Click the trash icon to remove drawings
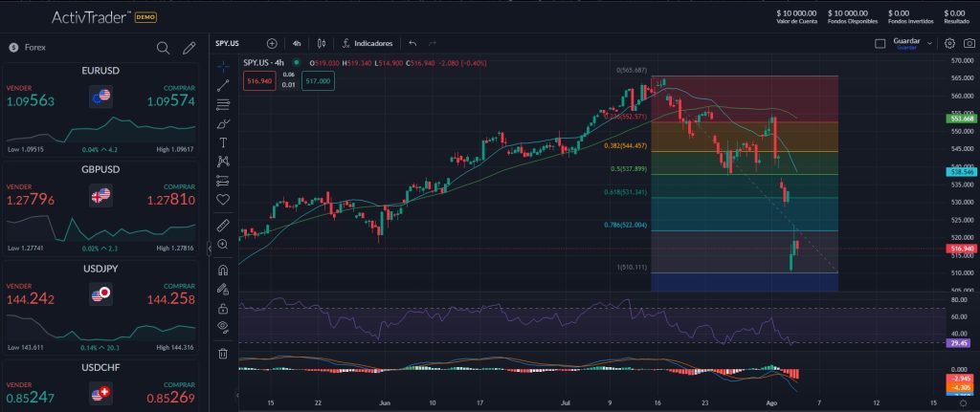 [x=223, y=353]
